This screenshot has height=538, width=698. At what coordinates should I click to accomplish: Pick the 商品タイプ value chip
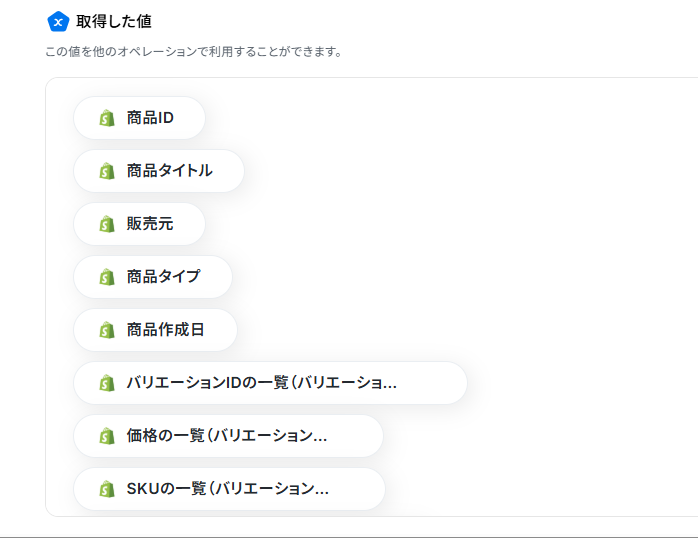click(153, 277)
